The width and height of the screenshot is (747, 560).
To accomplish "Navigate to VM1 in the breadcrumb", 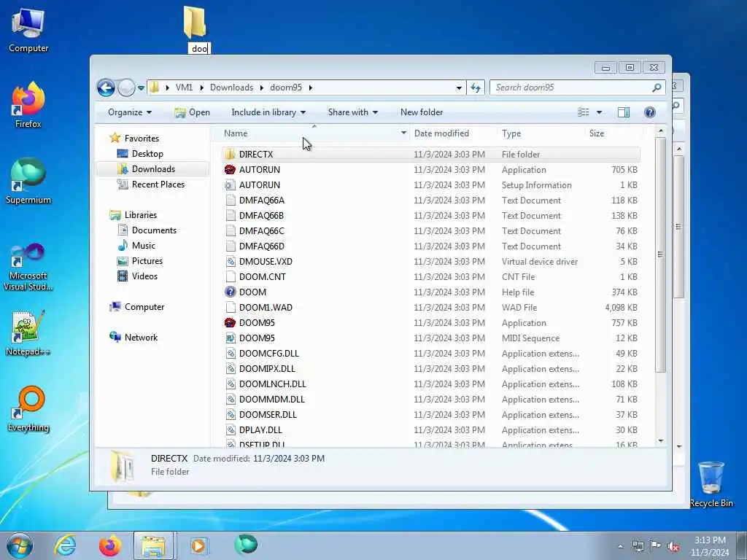I will pyautogui.click(x=184, y=87).
